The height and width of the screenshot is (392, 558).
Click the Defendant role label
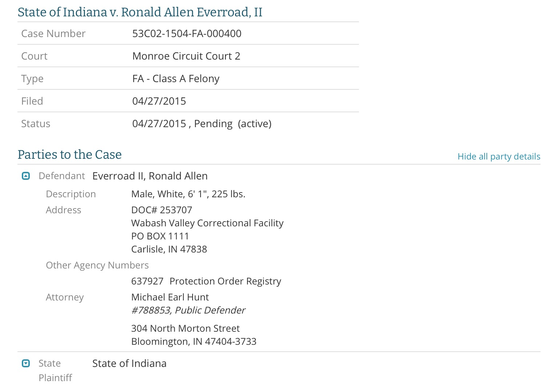pos(62,176)
